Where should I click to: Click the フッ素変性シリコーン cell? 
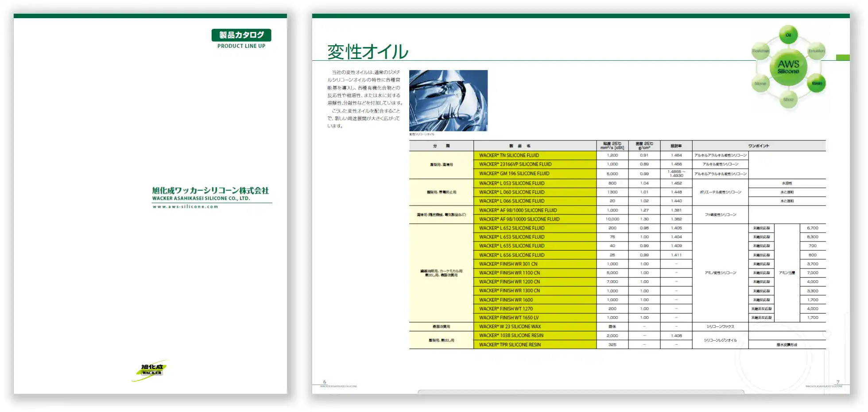click(x=721, y=215)
